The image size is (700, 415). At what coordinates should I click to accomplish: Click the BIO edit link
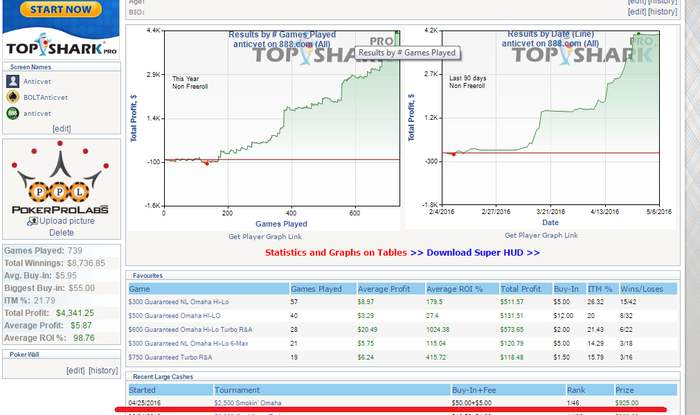(637, 12)
